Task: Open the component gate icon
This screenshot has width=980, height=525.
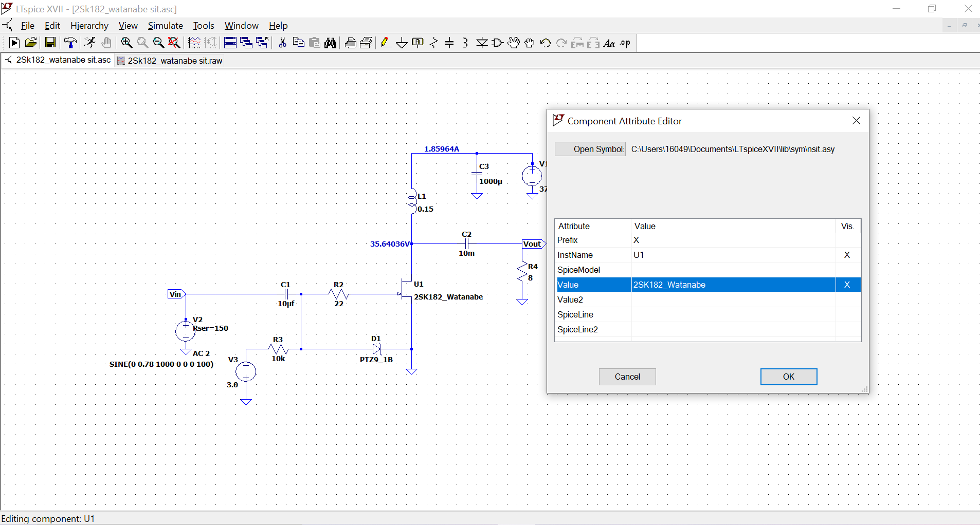Action: 498,43
